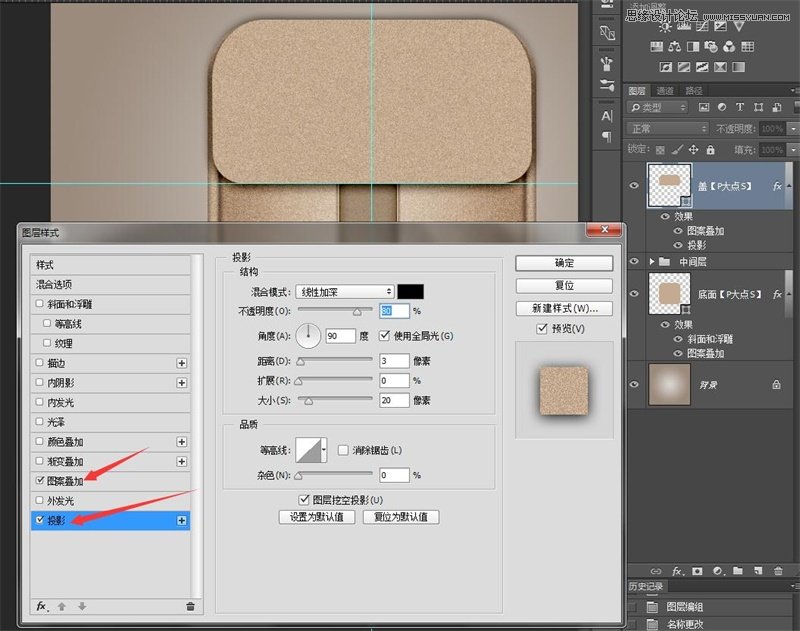Add a Channel Mixer adjustment layer
Image resolution: width=800 pixels, height=631 pixels.
(x=729, y=47)
